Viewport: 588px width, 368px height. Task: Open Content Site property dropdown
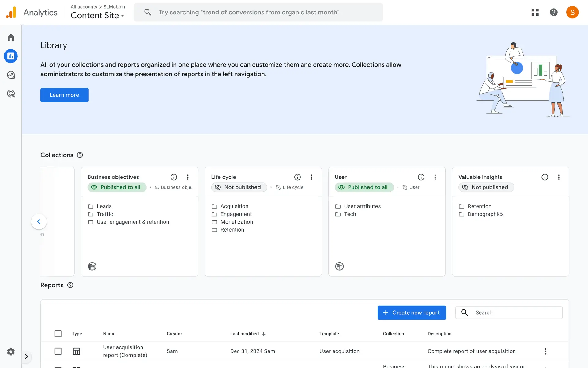coord(97,15)
